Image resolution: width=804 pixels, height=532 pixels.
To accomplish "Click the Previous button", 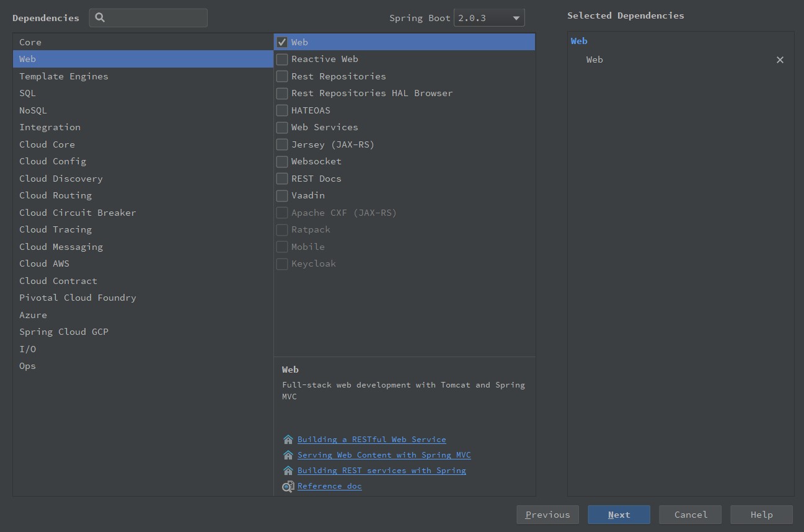I will 547,515.
